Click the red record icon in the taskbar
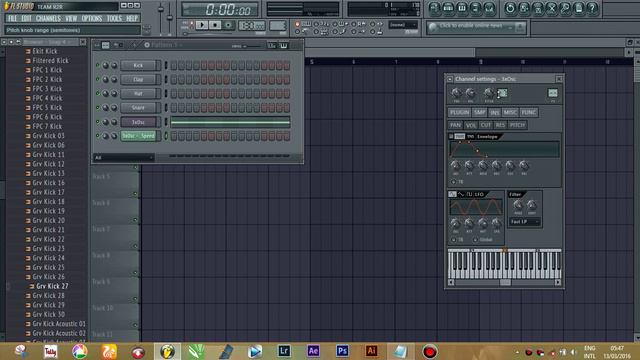Viewport: 640px width, 360px height. [429, 351]
